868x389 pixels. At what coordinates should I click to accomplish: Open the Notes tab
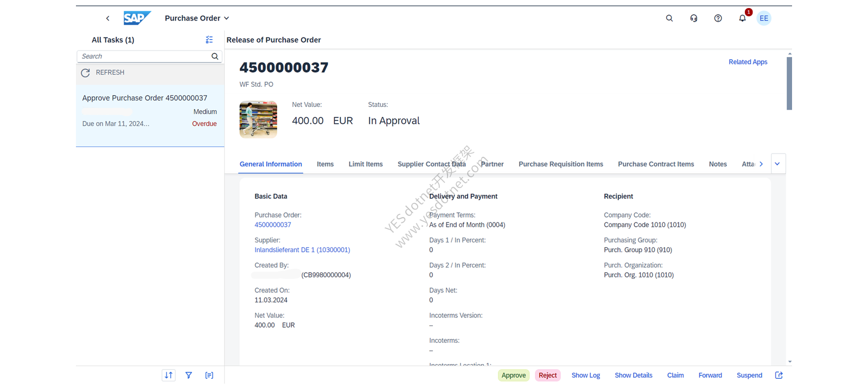tap(718, 164)
